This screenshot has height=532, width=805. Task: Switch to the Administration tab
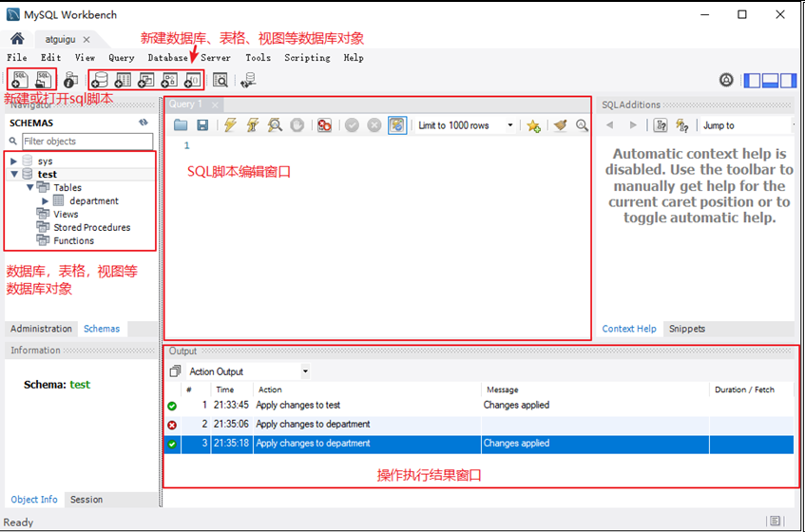(41, 329)
